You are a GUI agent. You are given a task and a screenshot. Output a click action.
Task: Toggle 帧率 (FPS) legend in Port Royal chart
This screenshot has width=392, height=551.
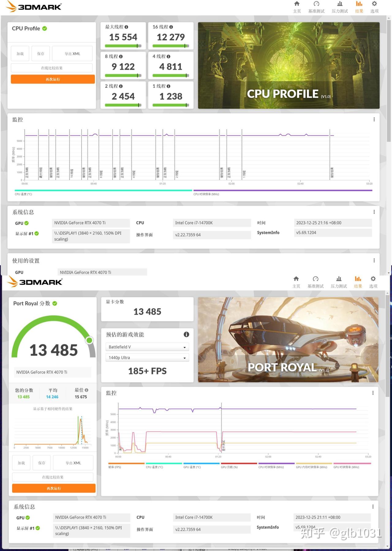[x=126, y=465]
